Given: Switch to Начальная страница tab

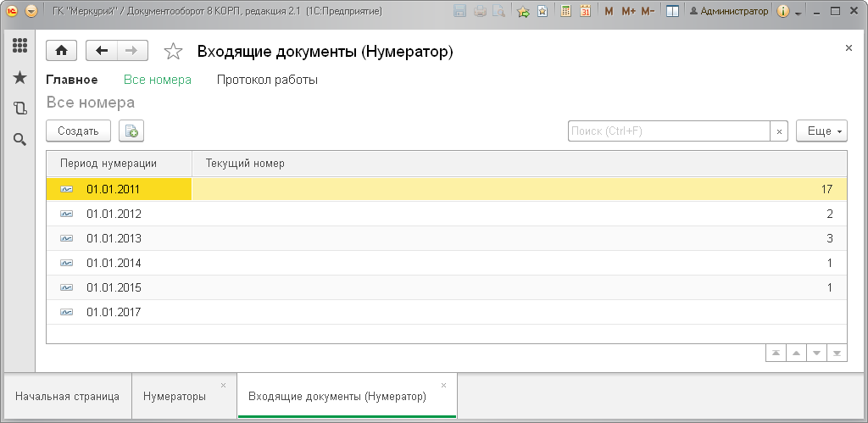Looking at the screenshot, I should 67,397.
